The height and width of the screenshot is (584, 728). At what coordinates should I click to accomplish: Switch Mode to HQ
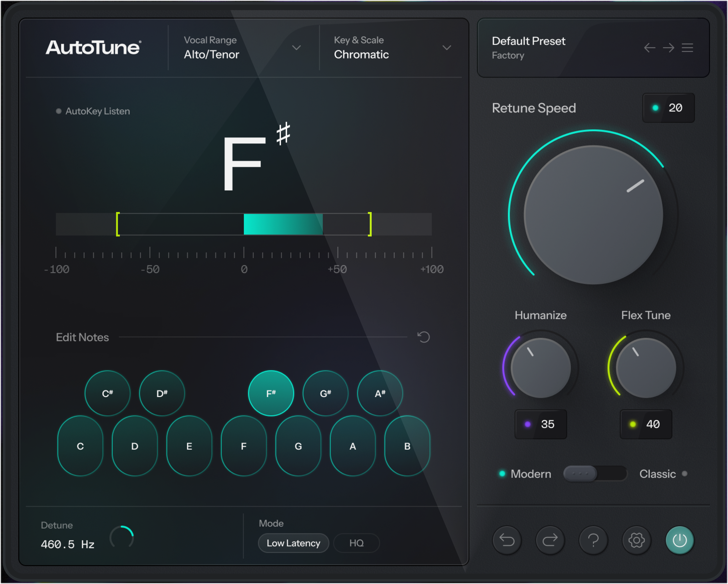click(356, 543)
